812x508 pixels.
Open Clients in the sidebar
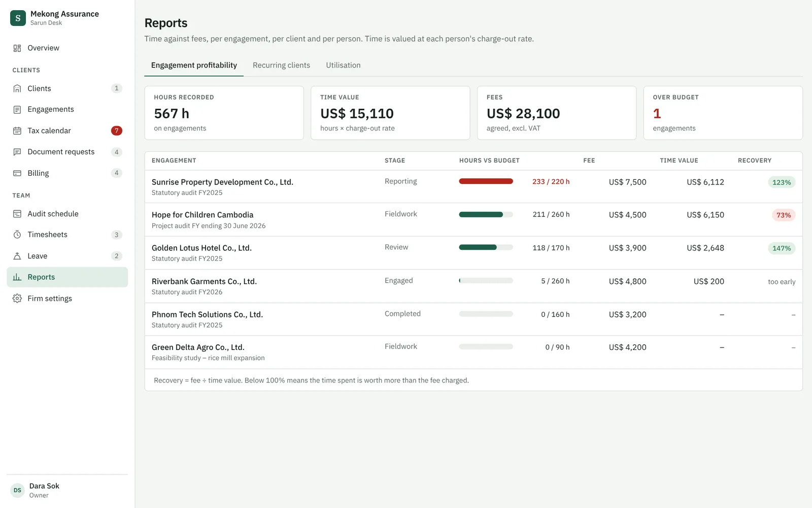pos(67,88)
